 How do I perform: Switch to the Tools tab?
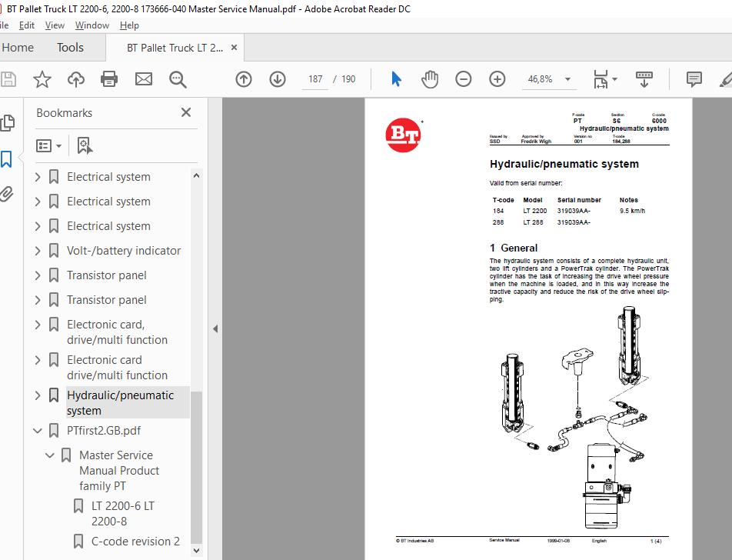click(x=70, y=48)
